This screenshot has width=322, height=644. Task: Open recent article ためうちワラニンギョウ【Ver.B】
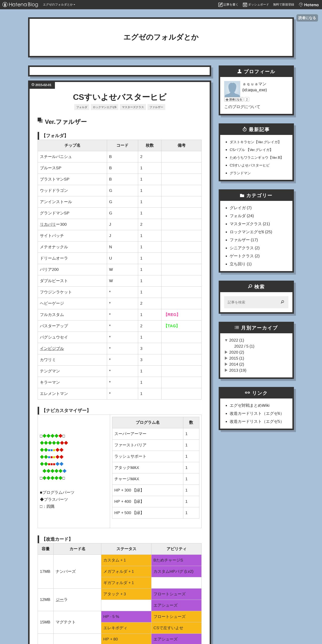[257, 157]
